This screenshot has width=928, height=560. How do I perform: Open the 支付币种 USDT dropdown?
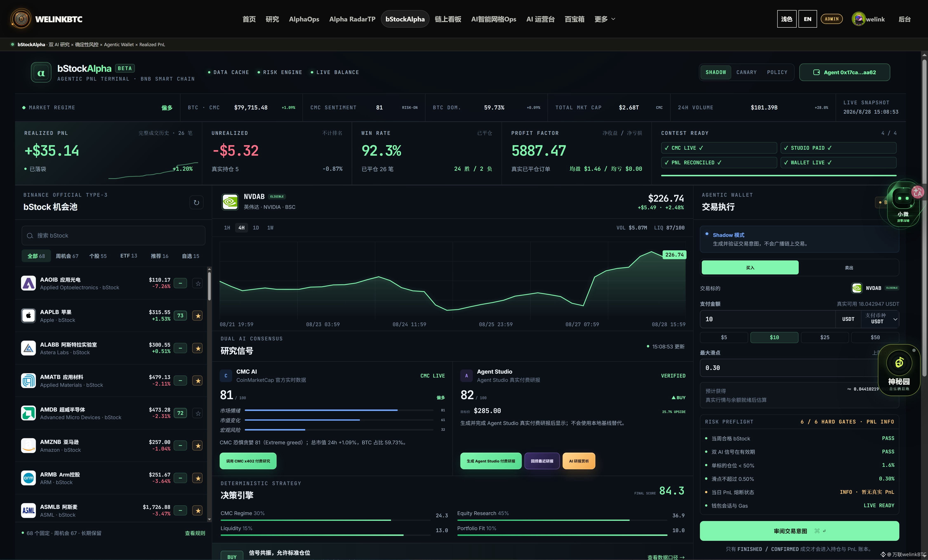(x=880, y=319)
